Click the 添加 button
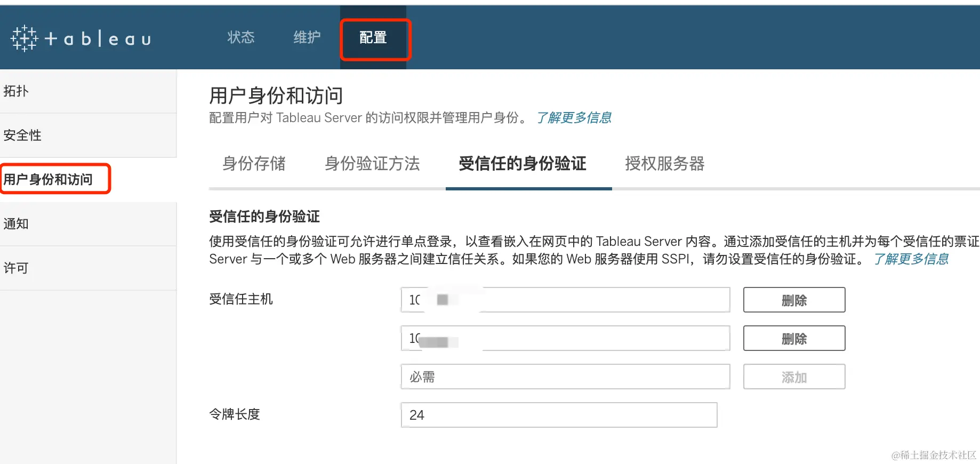980x464 pixels. click(794, 377)
